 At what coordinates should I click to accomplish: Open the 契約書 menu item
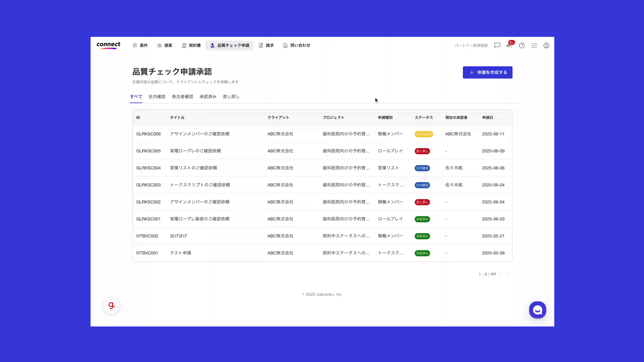point(191,46)
